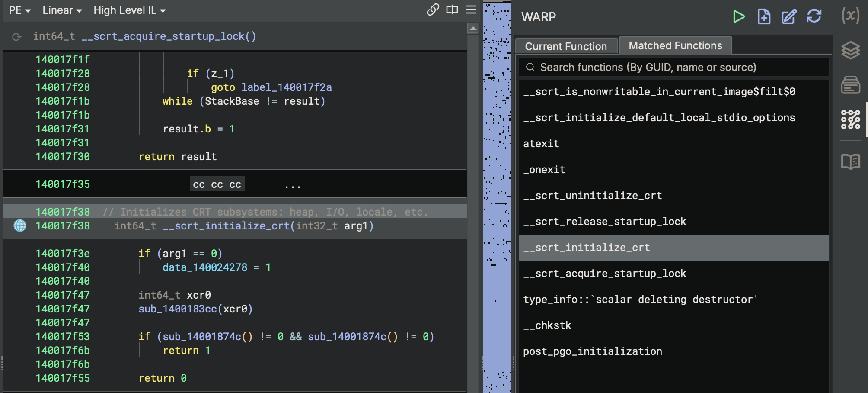Open the hamburger view options menu
This screenshot has width=868, height=393.
click(x=471, y=10)
